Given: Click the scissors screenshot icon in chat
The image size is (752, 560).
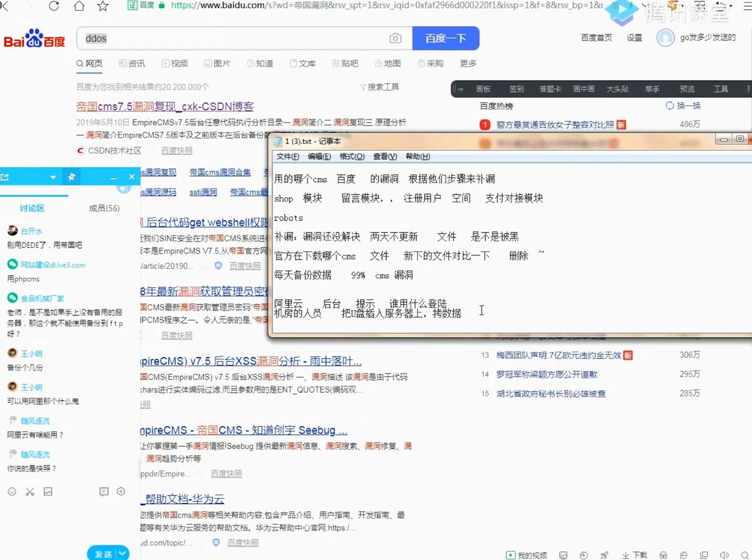Looking at the screenshot, I should coord(30,492).
